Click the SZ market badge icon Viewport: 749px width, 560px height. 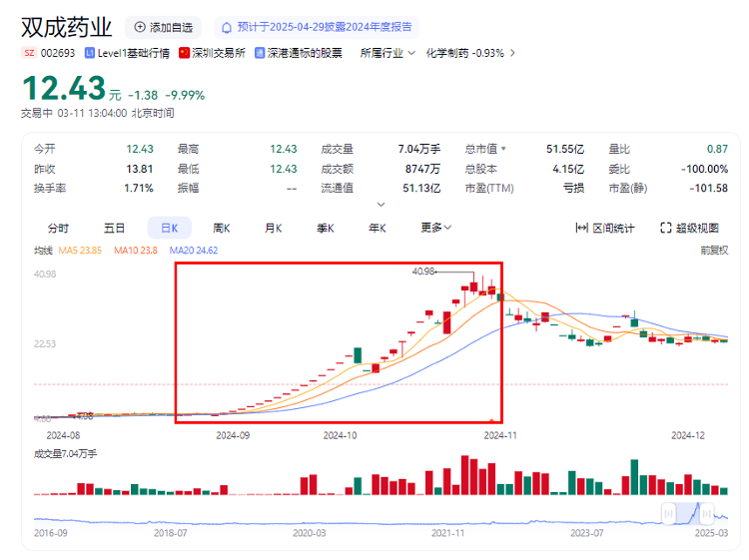tap(29, 53)
